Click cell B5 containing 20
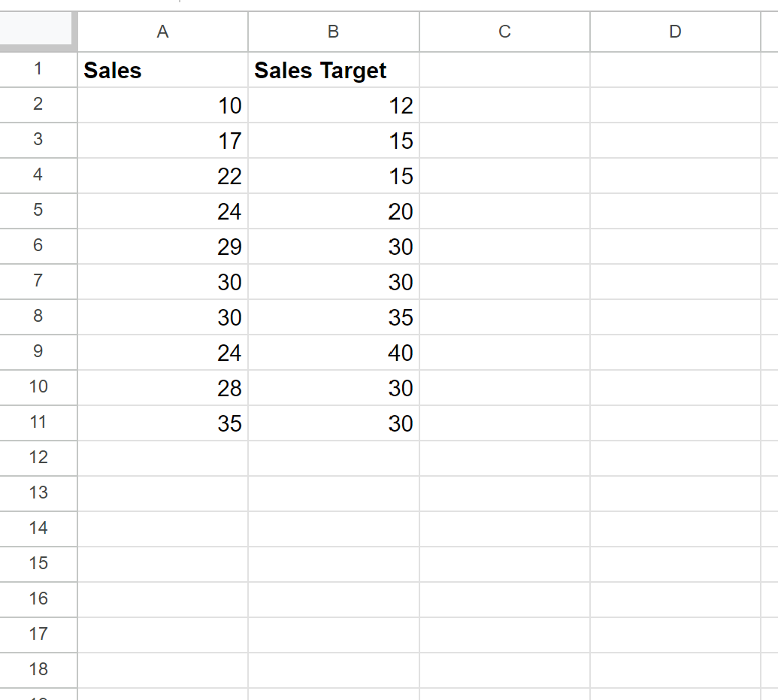Image resolution: width=778 pixels, height=700 pixels. point(334,211)
